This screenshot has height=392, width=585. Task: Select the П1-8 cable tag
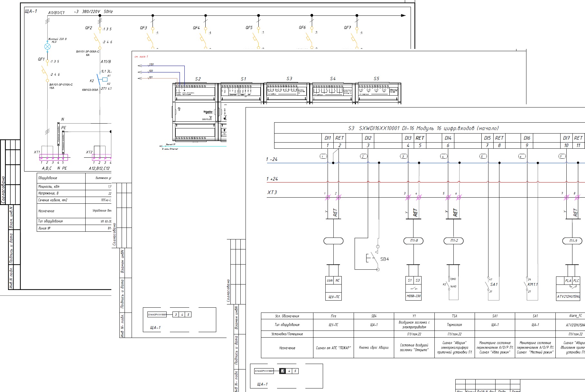[x=414, y=241]
